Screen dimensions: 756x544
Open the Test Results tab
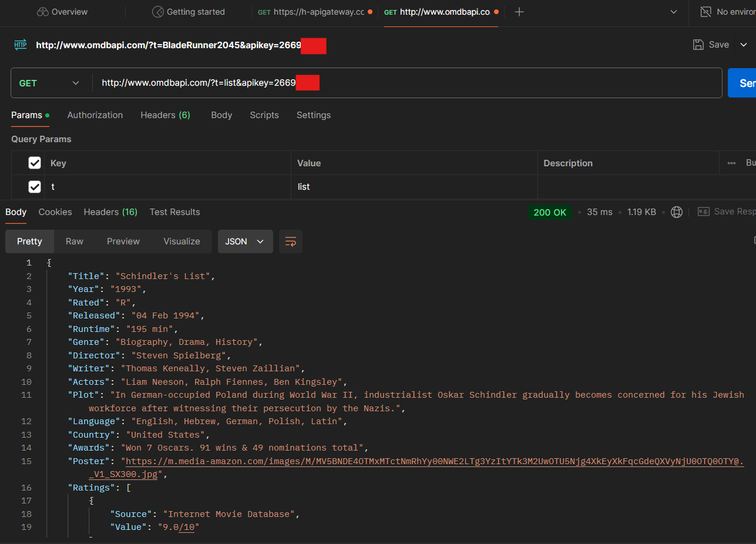(x=174, y=212)
